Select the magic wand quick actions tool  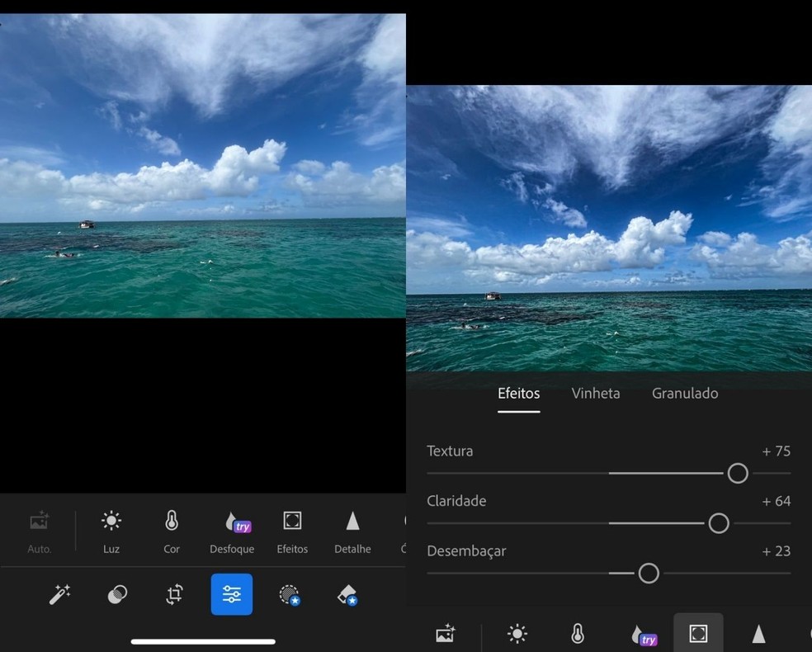pyautogui.click(x=59, y=594)
